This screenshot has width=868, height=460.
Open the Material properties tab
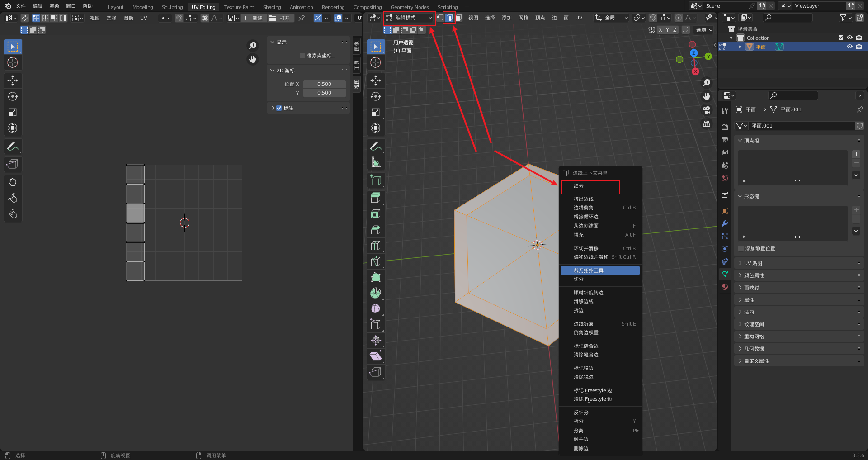coord(725,287)
